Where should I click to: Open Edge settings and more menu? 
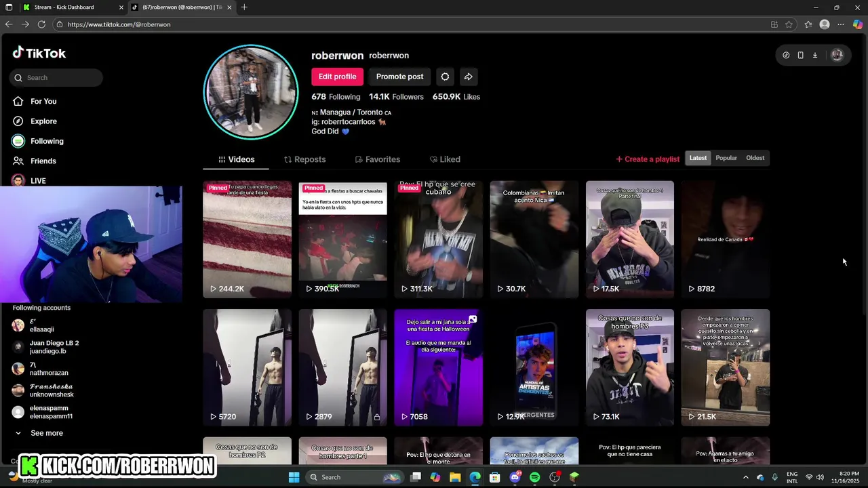tap(841, 24)
